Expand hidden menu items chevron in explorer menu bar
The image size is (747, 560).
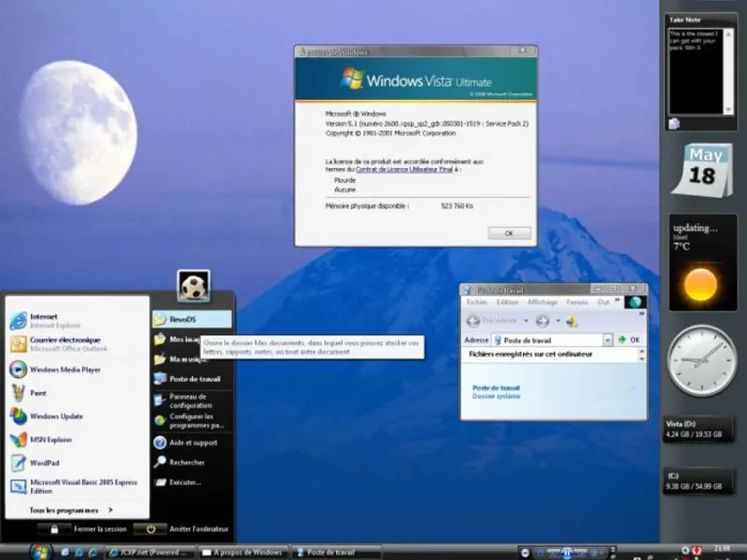click(x=617, y=300)
